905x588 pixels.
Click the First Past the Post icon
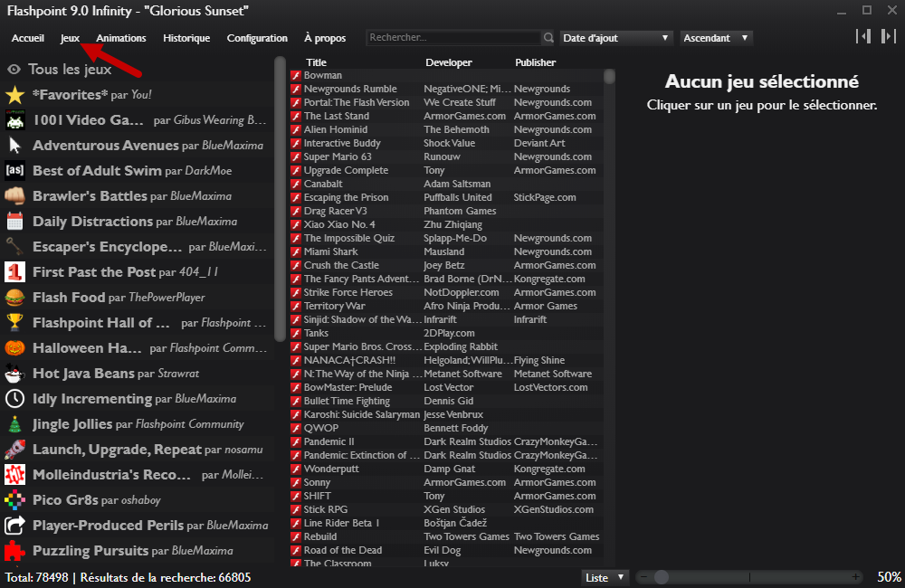(x=15, y=271)
